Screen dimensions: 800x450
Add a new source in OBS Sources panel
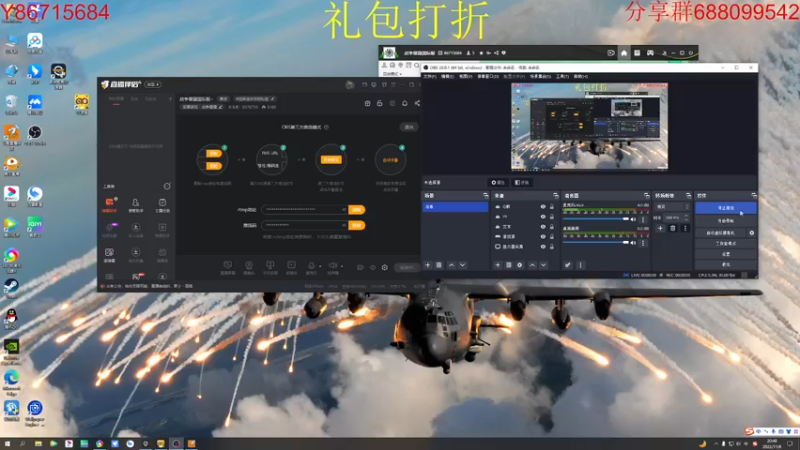pos(497,265)
